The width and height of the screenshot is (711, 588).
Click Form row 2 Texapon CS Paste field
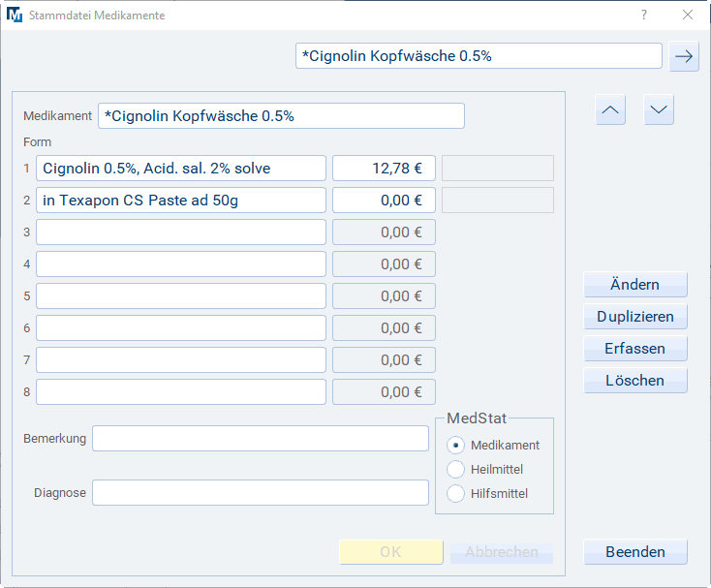point(181,200)
